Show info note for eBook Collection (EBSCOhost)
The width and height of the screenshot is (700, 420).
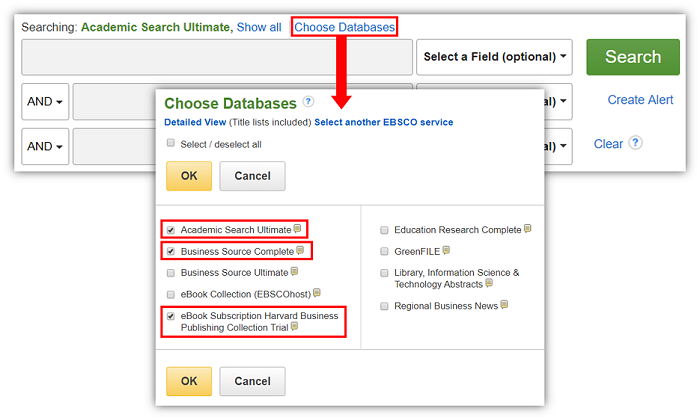(x=317, y=293)
